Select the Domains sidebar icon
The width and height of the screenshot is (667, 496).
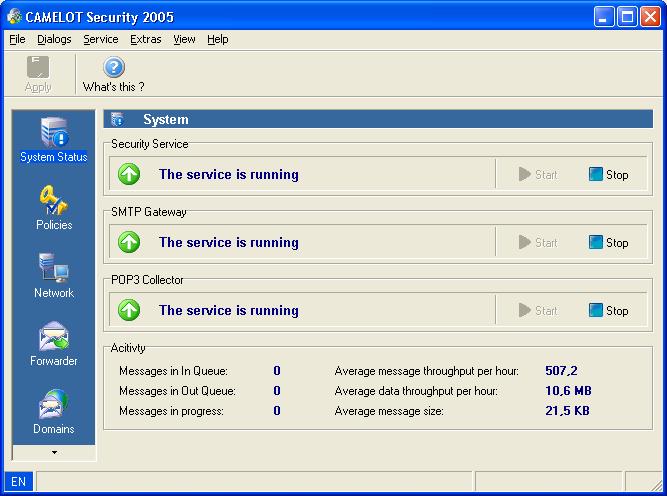54,404
